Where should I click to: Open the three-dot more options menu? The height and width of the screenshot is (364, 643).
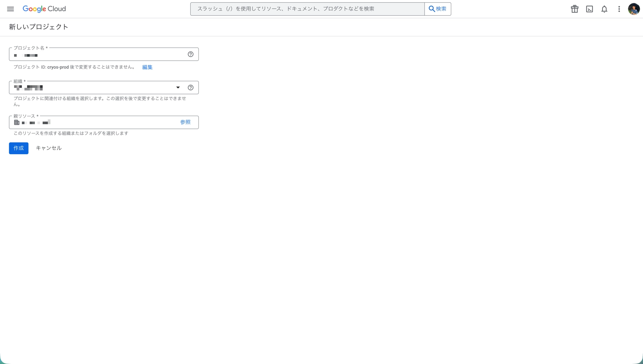(x=619, y=9)
